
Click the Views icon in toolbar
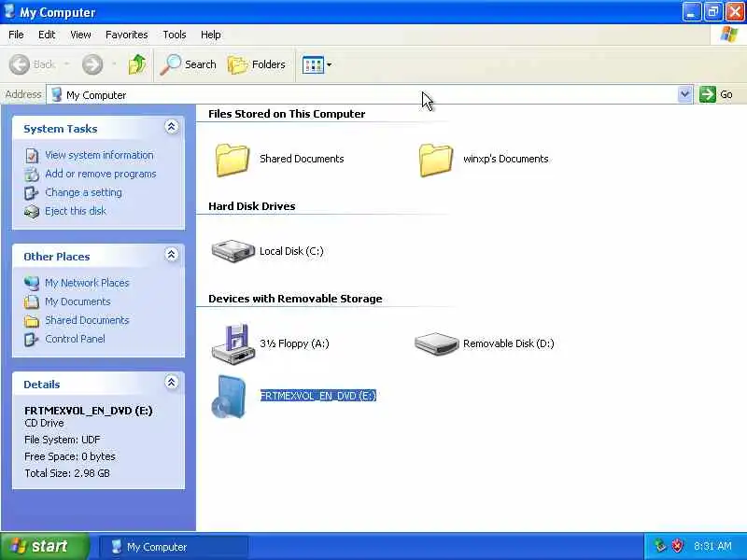point(313,64)
